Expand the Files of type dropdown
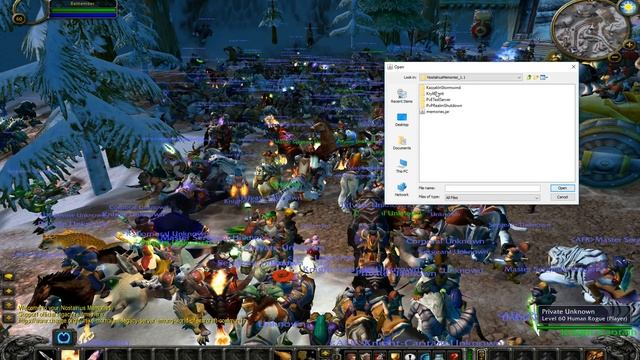Viewport: 640px width, 360px height. (x=536, y=197)
